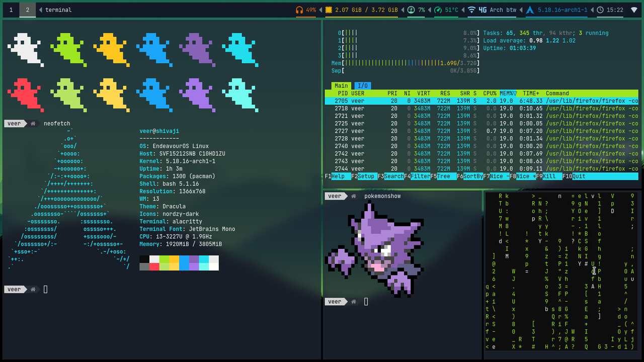Switch to the I/O tab in htop
644x362 pixels.
363,86
